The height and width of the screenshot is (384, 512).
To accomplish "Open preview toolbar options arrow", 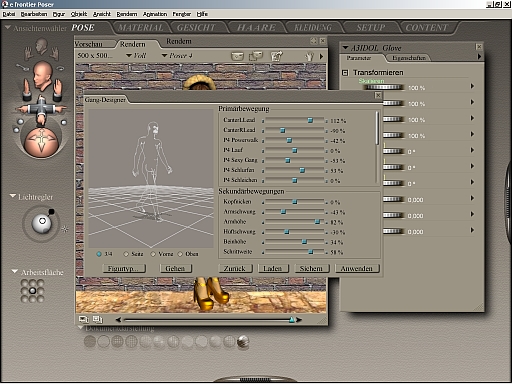I will [321, 56].
